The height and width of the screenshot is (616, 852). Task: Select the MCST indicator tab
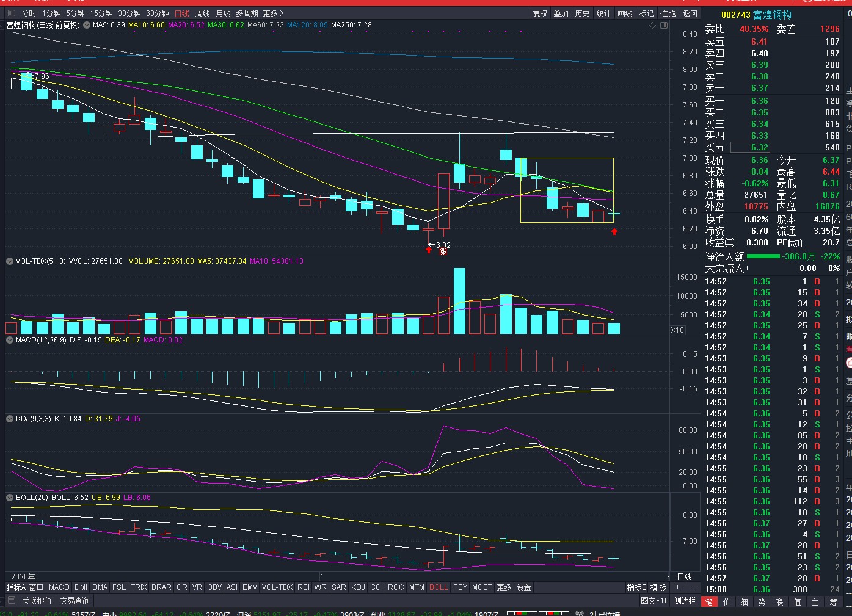point(482,587)
